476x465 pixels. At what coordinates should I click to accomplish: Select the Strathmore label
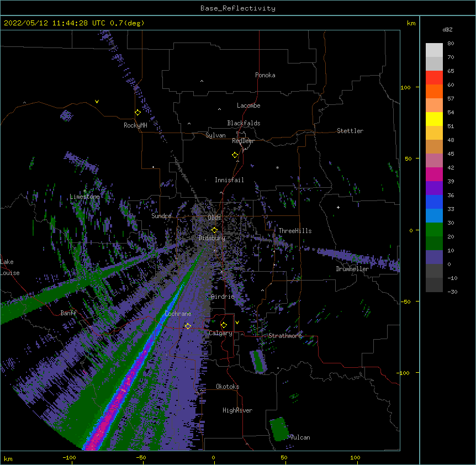tap(285, 336)
